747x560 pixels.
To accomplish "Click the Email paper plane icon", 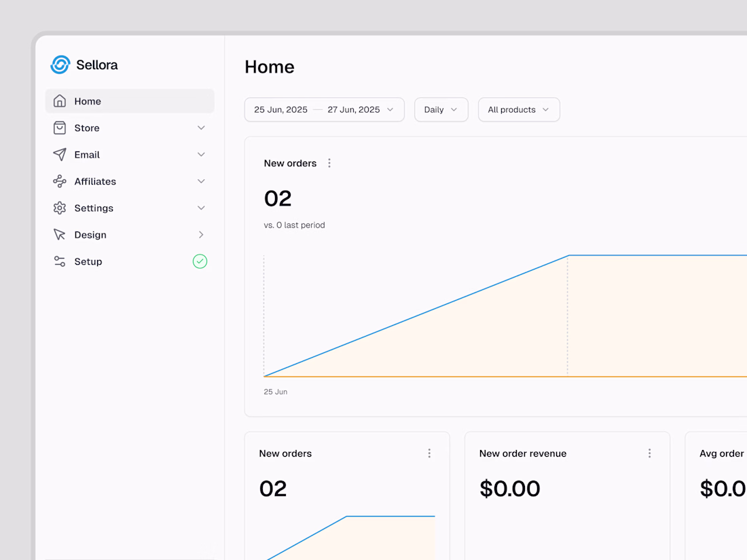I will pos(60,154).
